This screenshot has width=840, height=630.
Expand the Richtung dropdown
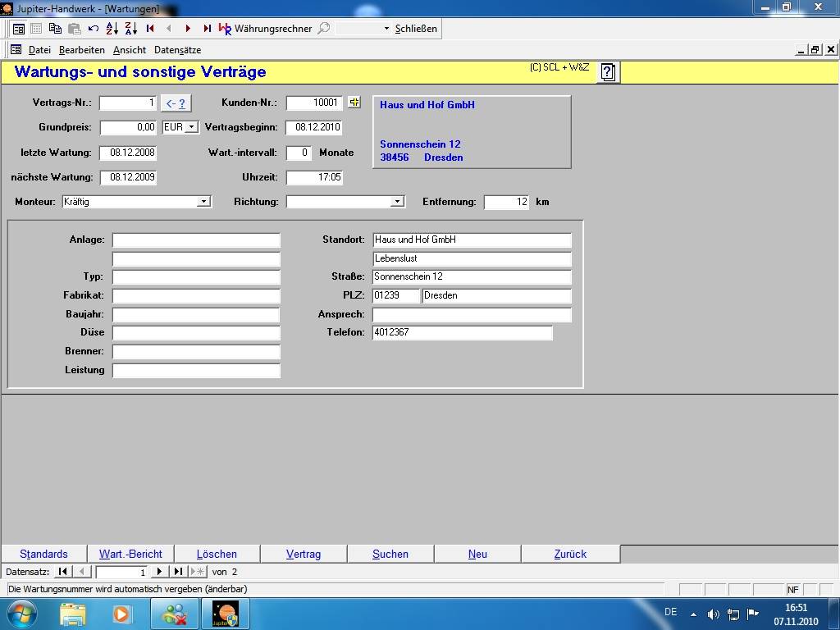pos(397,202)
